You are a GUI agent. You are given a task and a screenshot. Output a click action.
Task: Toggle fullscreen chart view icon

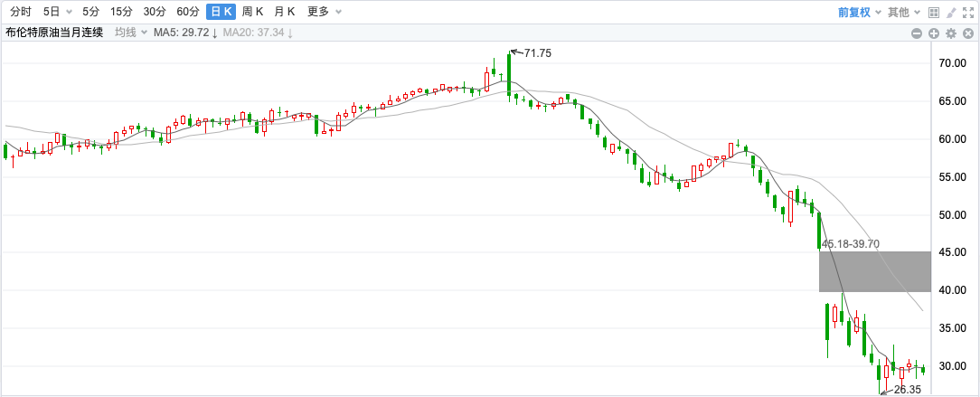(968, 12)
